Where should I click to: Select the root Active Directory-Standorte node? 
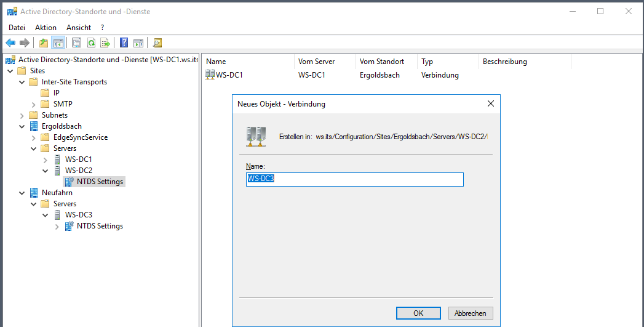pos(102,60)
